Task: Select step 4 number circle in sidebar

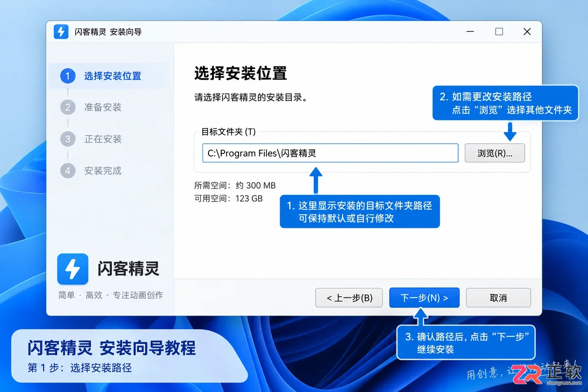Action: click(68, 171)
